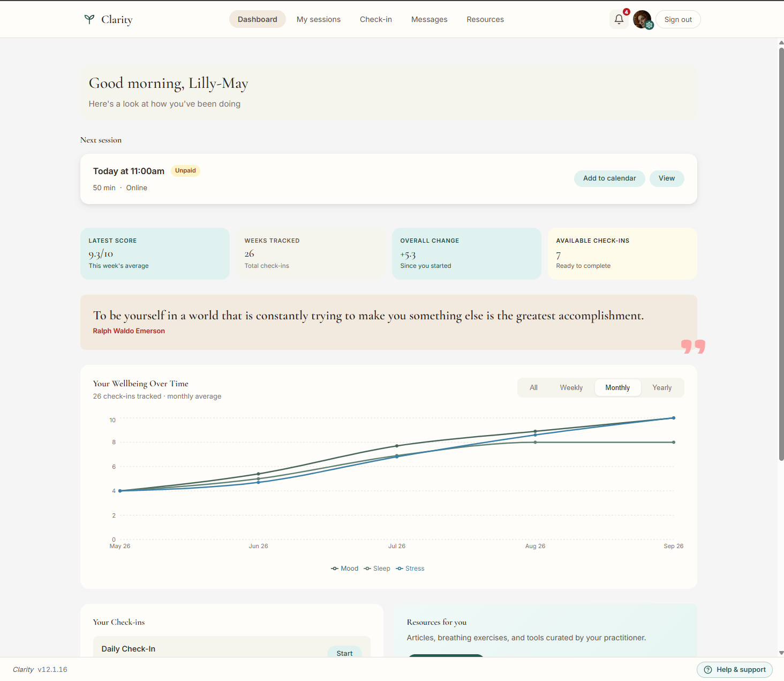Toggle the Sleep series in chart legend
Viewport: 784px width, 681px height.
pyautogui.click(x=377, y=568)
